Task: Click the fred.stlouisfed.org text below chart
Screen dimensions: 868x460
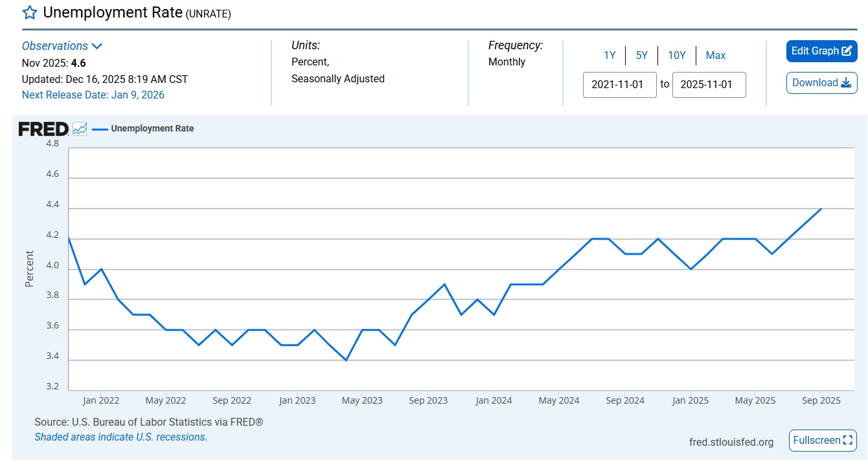Action: point(731,442)
